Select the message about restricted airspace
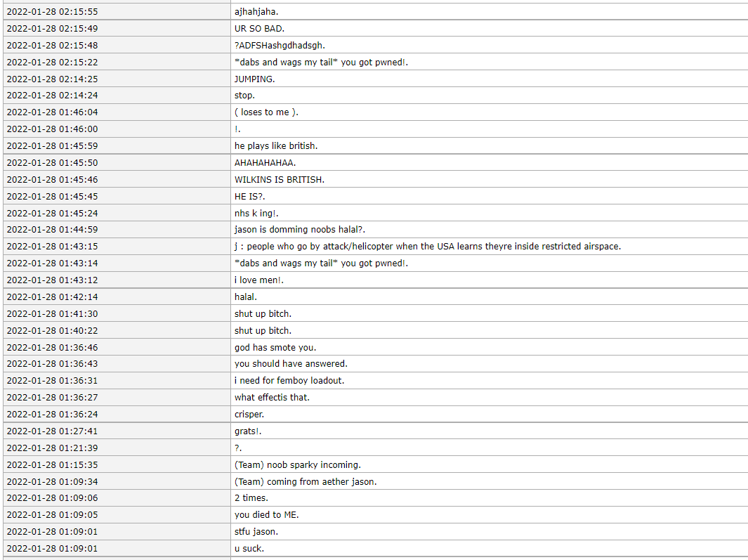The width and height of the screenshot is (748, 560). 428,247
